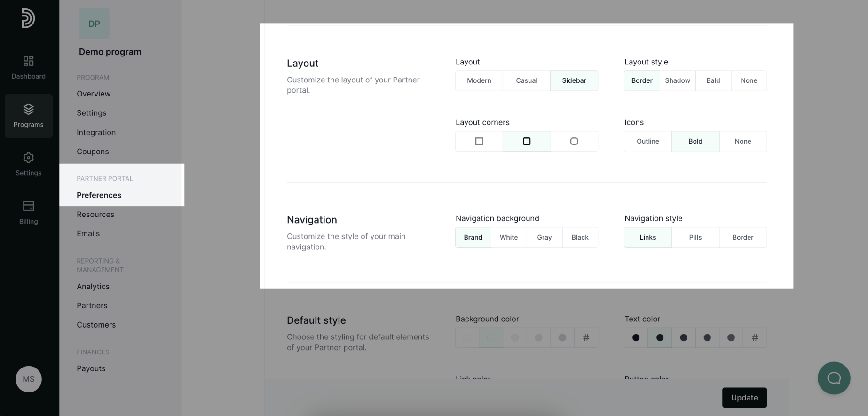Open the Settings gear in main sidebar
The image size is (868, 416).
[29, 164]
